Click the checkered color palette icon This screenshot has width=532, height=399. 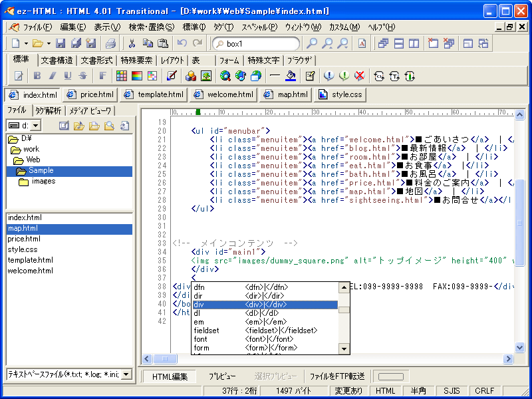[x=152, y=76]
